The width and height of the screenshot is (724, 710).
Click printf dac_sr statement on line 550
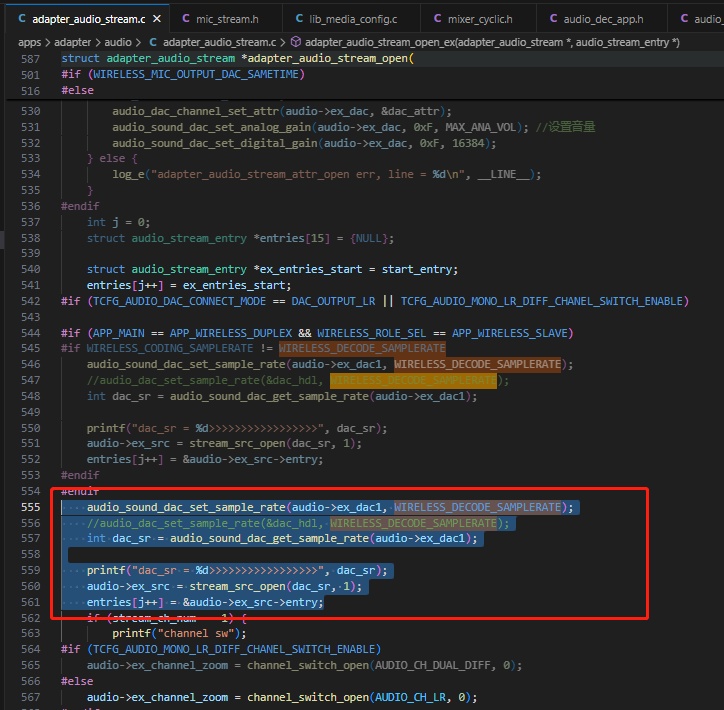[x=237, y=428]
